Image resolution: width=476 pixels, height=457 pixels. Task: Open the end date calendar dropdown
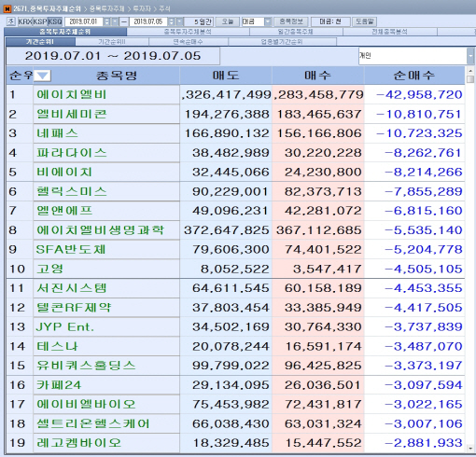pyautogui.click(x=179, y=21)
